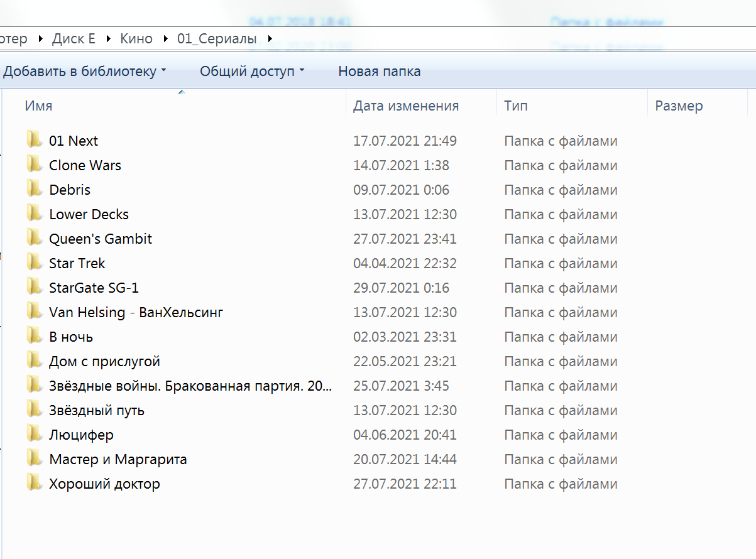Click the Van Helsing folder icon

tap(34, 312)
